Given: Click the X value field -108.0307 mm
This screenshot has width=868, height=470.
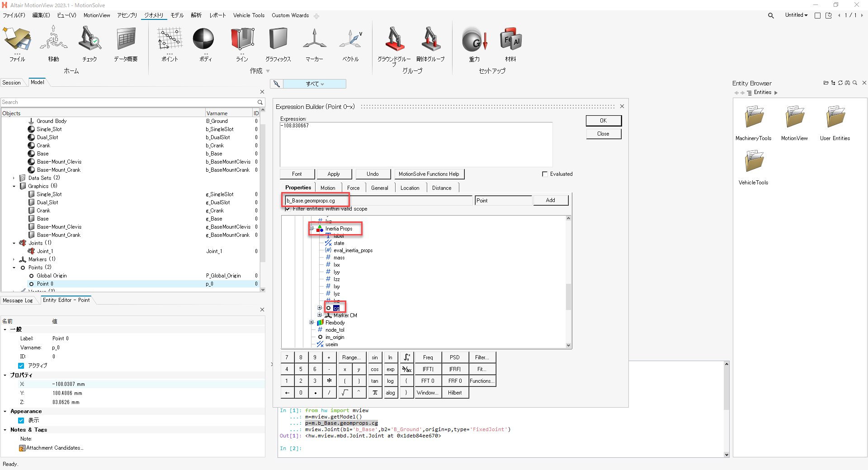Looking at the screenshot, I should [x=157, y=384].
